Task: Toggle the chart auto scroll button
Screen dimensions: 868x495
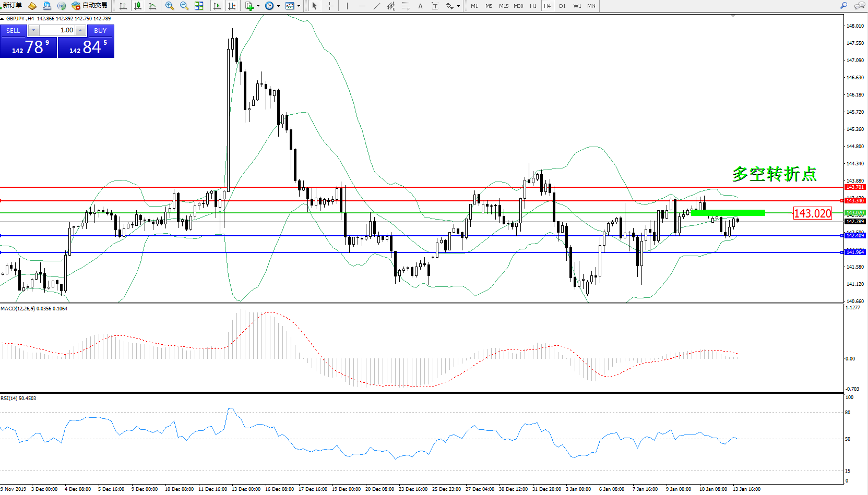Action: (217, 6)
